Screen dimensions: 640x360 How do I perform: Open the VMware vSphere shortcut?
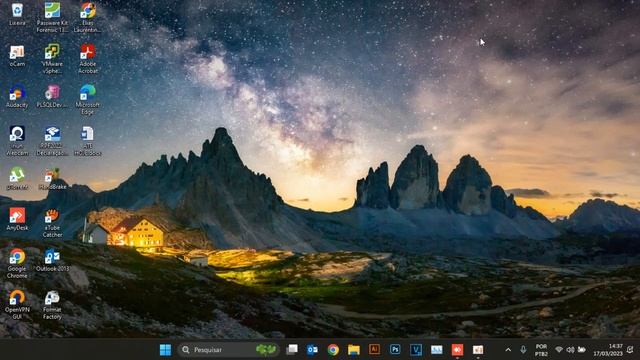[x=52, y=59]
